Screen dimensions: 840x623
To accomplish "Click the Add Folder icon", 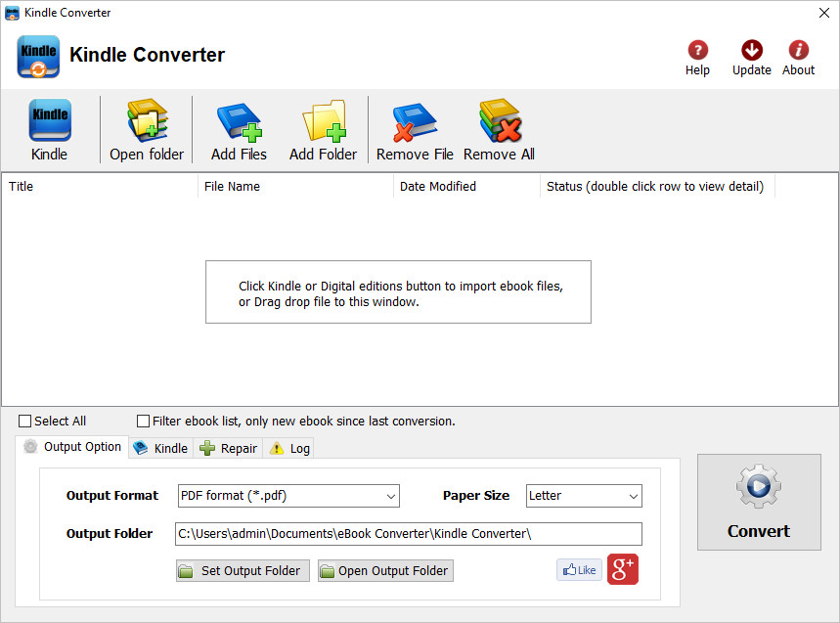I will click(x=324, y=121).
